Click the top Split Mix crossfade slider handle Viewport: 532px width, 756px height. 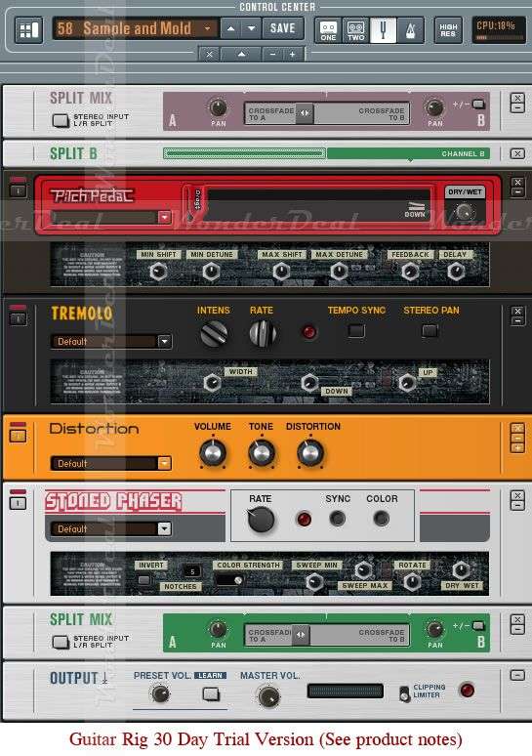pyautogui.click(x=305, y=113)
